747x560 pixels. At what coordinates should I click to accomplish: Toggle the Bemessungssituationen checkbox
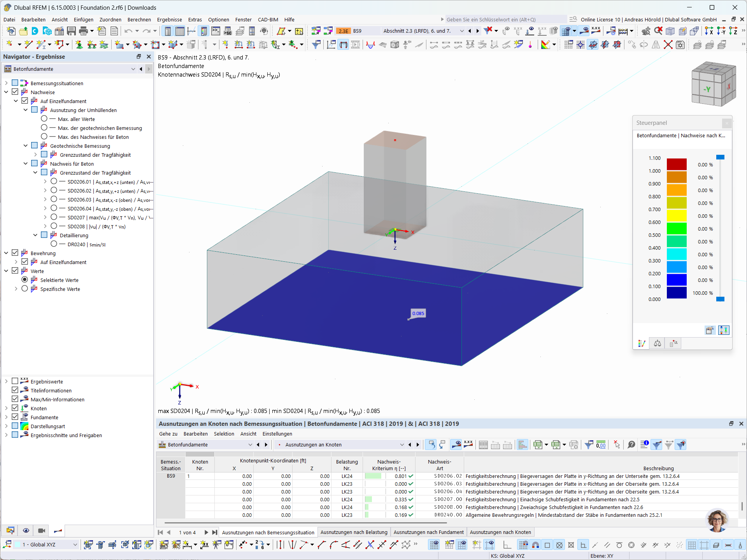click(15, 83)
